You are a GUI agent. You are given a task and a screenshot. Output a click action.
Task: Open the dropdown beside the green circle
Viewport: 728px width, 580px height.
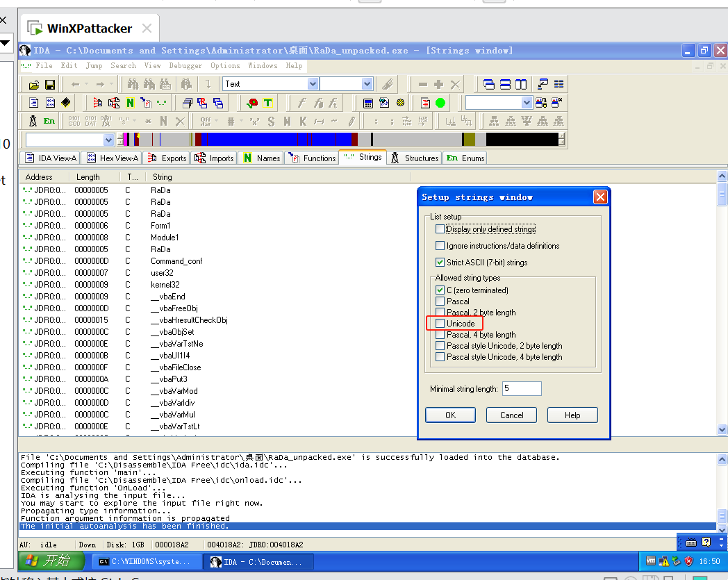click(527, 103)
